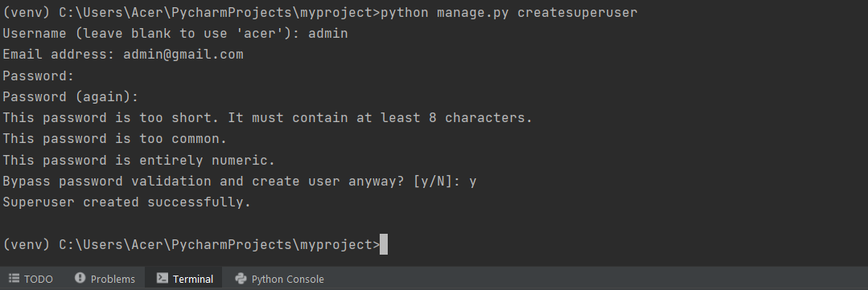The height and width of the screenshot is (290, 868).
Task: Click the 'This password is too common.' message
Action: (x=114, y=139)
